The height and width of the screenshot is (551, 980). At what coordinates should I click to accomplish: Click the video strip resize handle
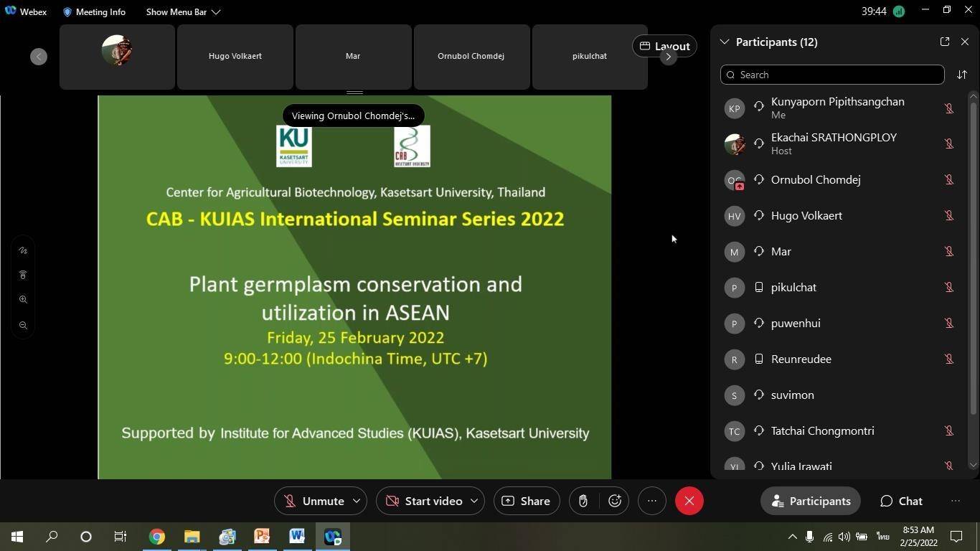pyautogui.click(x=354, y=93)
